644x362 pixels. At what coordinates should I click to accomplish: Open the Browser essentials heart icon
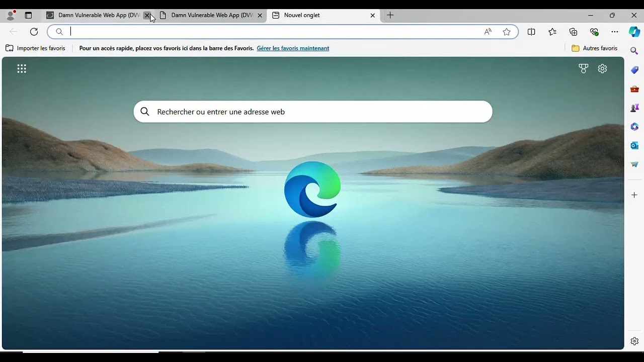point(594,32)
